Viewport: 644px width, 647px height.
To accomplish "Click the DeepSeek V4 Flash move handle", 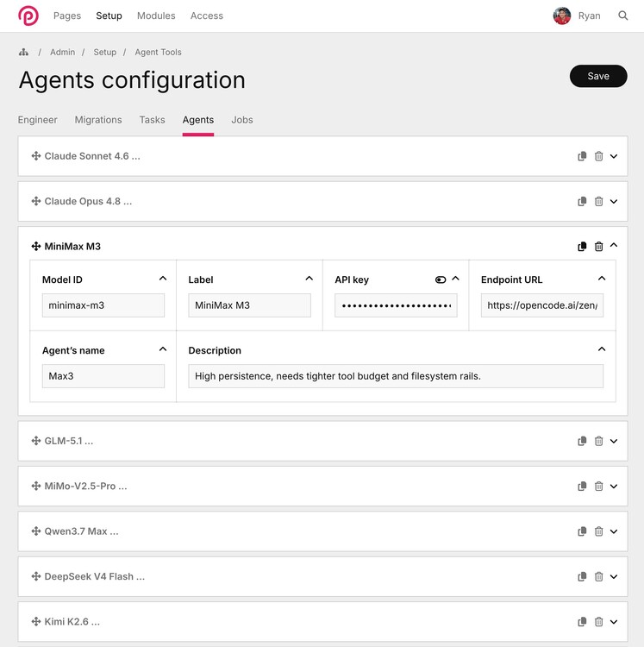I will coord(36,576).
